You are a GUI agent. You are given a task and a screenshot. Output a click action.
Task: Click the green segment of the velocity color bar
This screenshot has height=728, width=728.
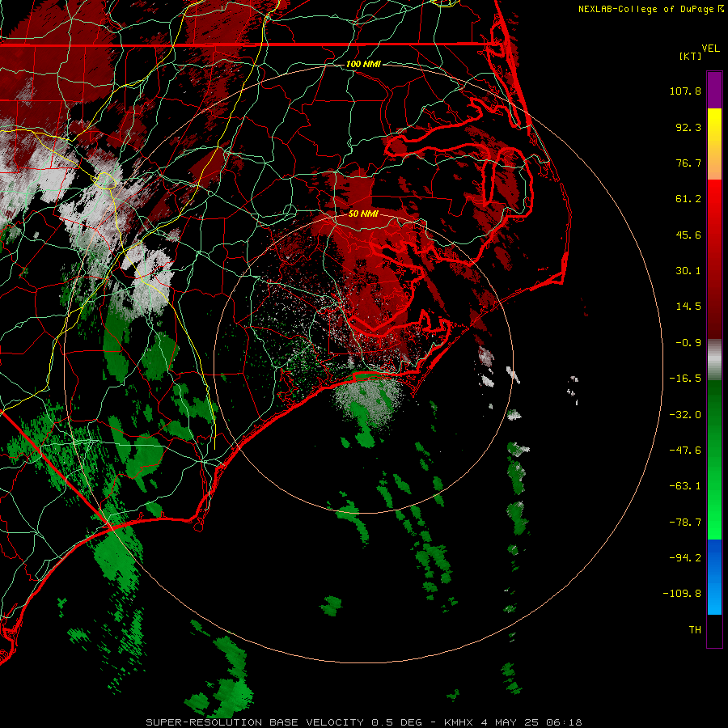714,459
